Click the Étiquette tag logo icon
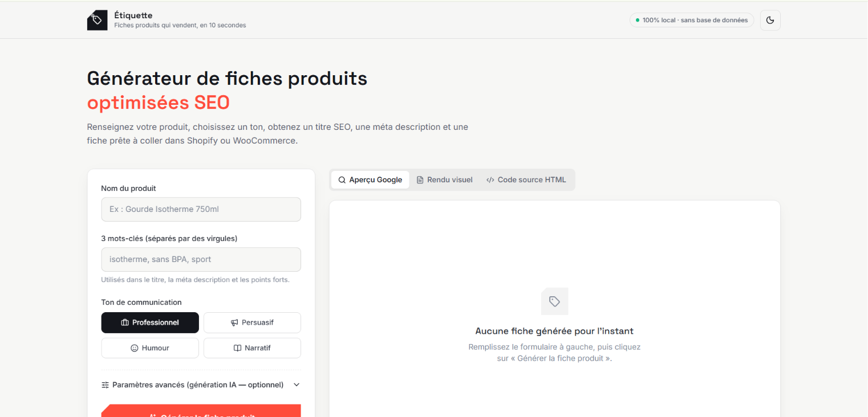 pyautogui.click(x=97, y=21)
